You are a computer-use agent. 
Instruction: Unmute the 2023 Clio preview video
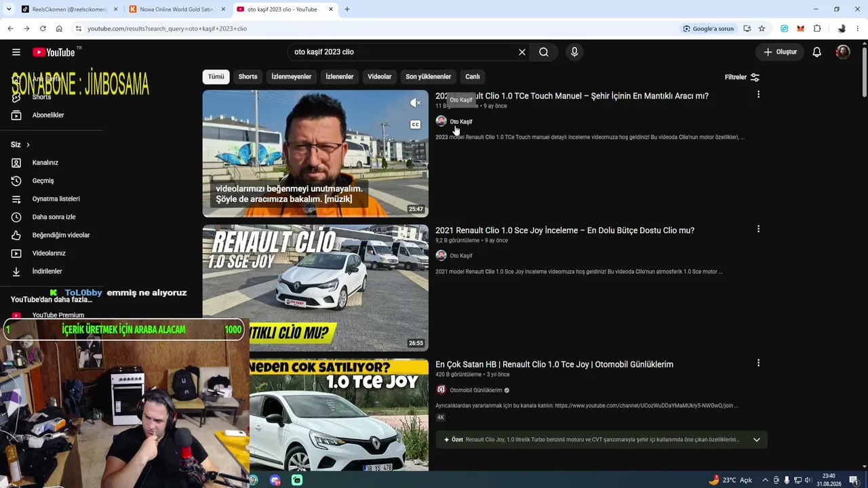point(415,103)
